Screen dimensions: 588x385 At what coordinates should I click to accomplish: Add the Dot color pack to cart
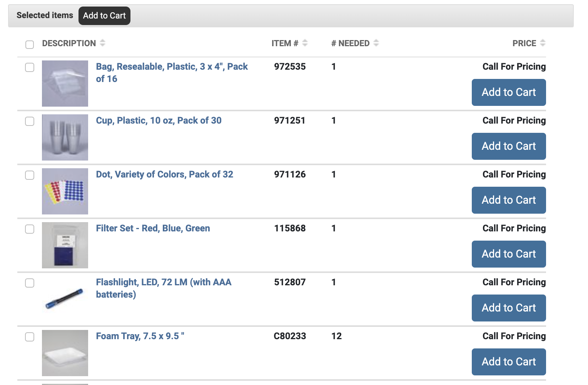(x=509, y=200)
